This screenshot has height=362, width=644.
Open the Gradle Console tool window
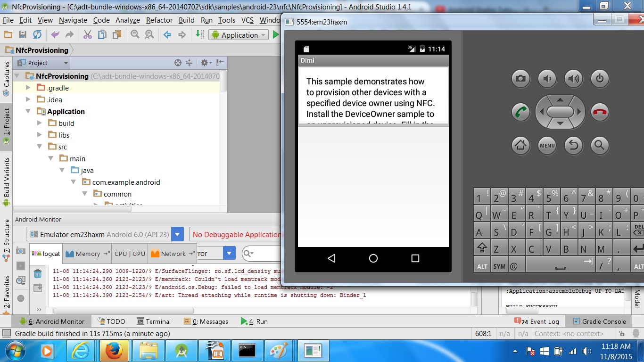(599, 321)
